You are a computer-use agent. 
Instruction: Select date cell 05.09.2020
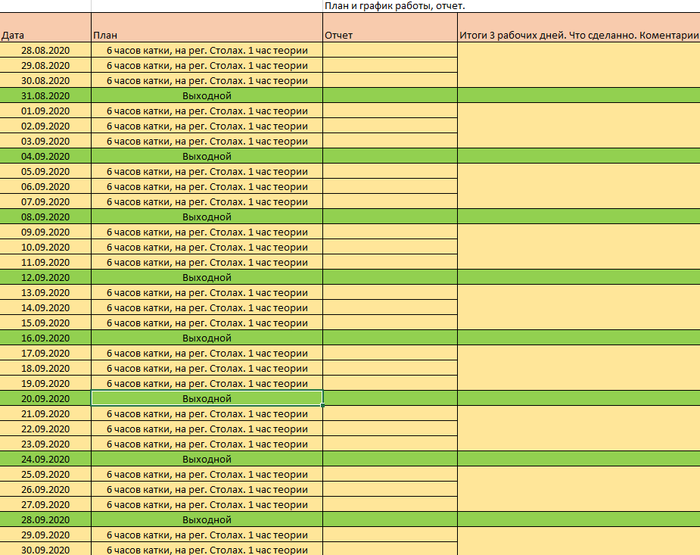click(x=46, y=172)
